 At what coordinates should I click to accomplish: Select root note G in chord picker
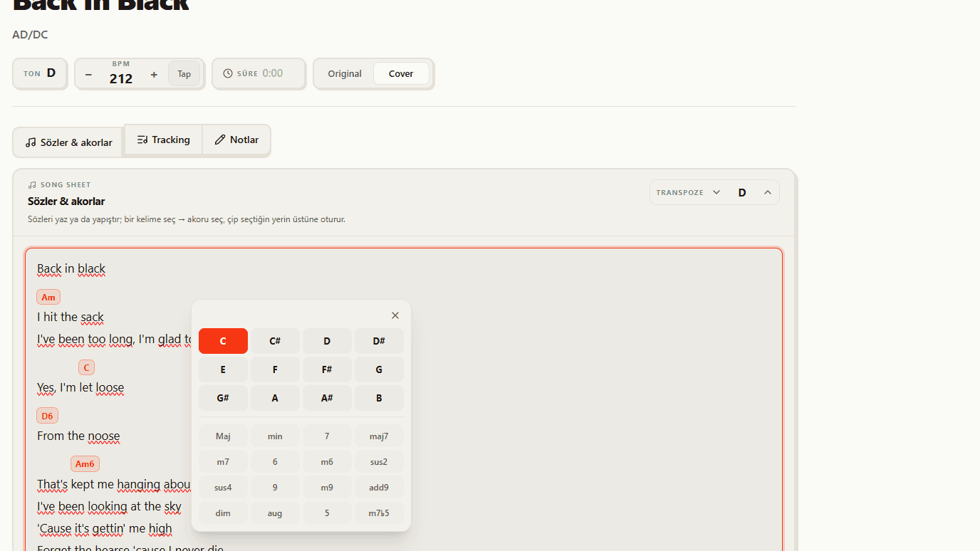[x=379, y=369]
